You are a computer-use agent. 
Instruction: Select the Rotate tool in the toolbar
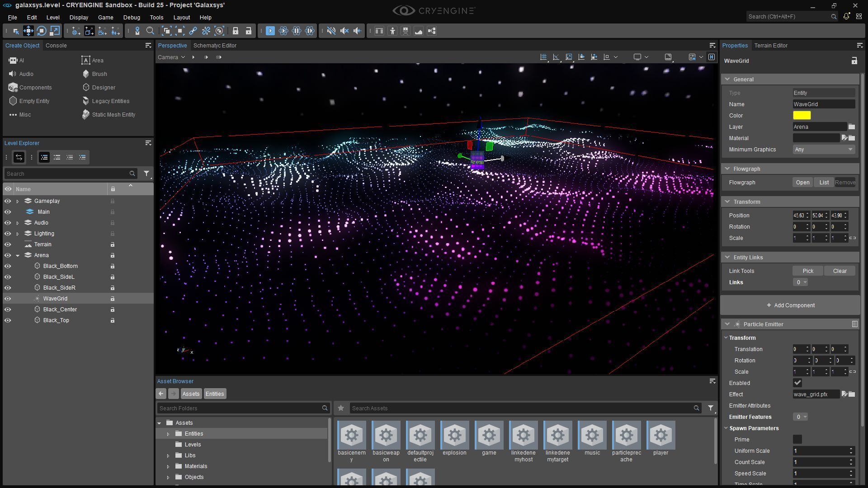pos(41,31)
